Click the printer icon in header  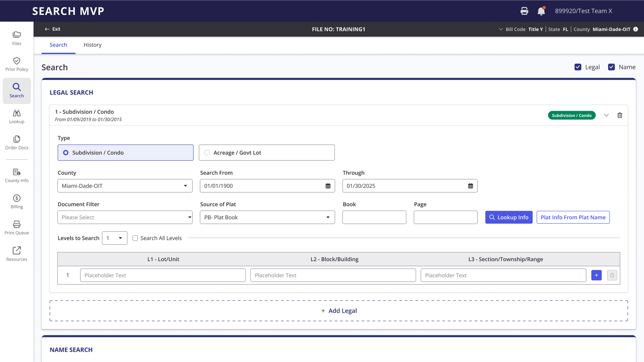tap(524, 11)
